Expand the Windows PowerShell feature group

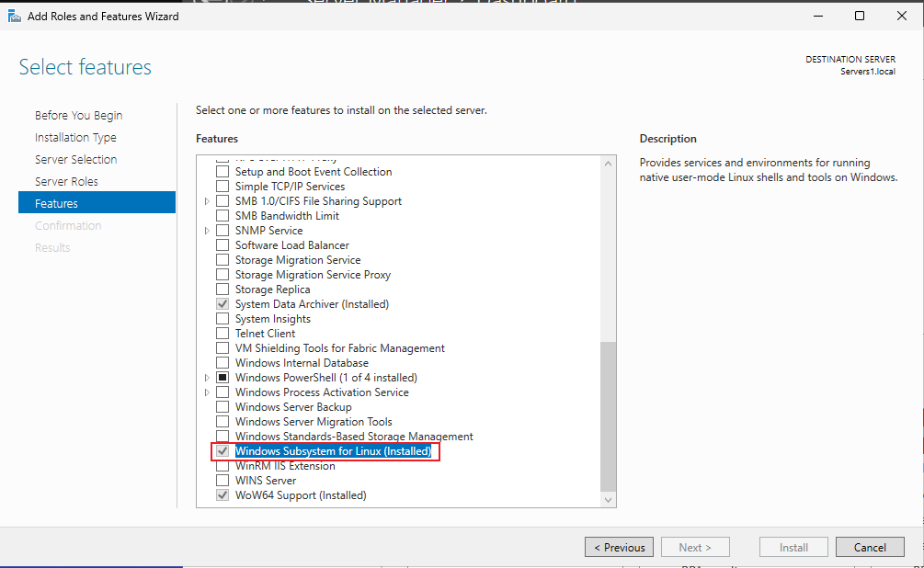click(207, 378)
